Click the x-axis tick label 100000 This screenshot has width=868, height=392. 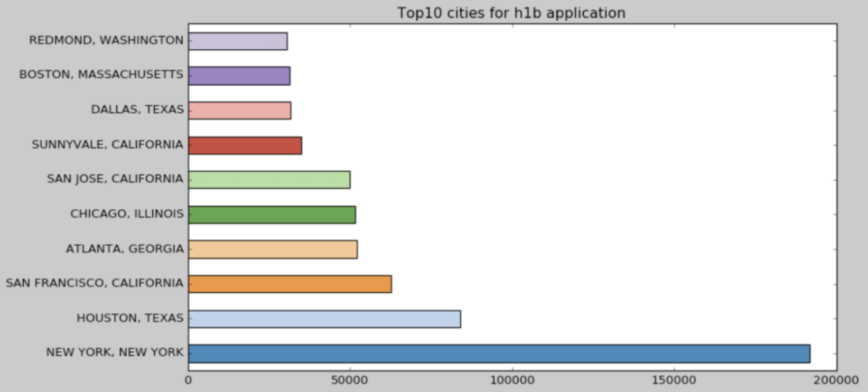tap(512, 380)
